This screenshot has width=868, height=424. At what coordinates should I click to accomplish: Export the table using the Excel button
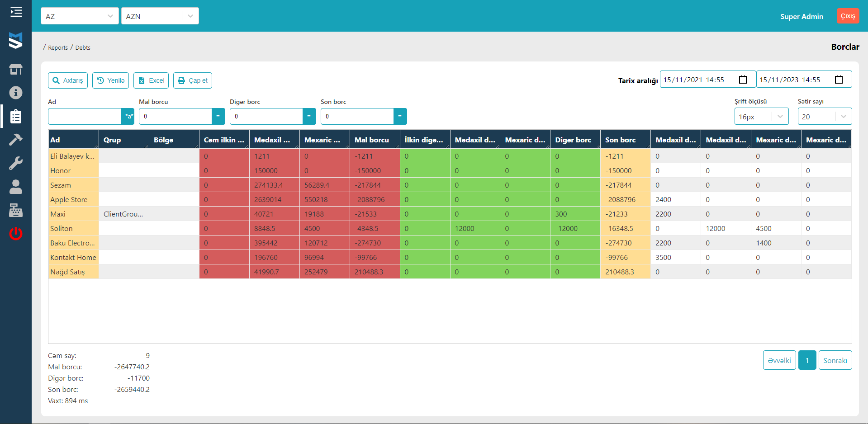151,80
